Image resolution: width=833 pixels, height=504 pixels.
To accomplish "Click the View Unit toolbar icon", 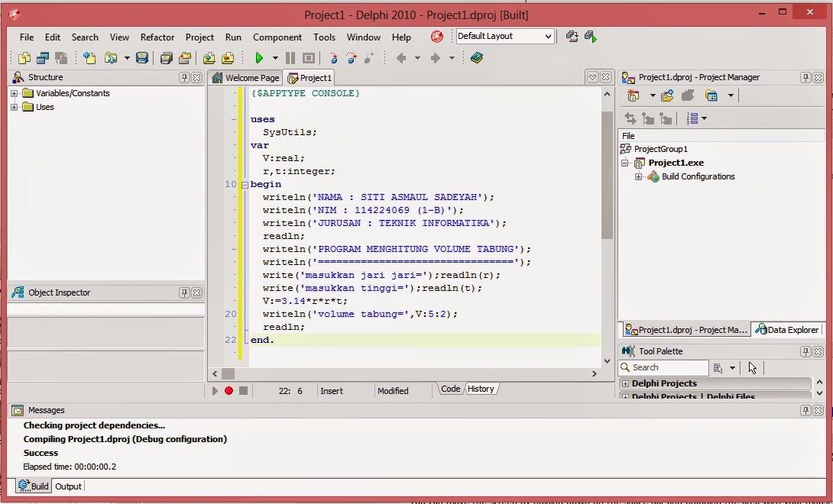I will tap(24, 58).
